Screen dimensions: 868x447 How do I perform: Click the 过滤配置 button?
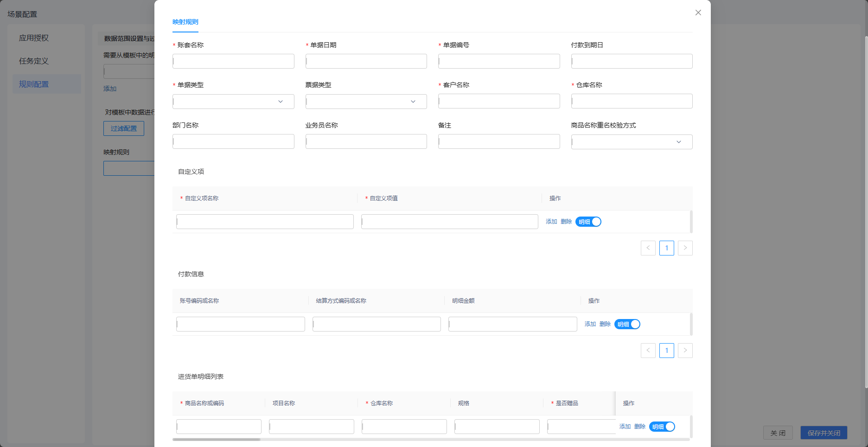point(124,128)
